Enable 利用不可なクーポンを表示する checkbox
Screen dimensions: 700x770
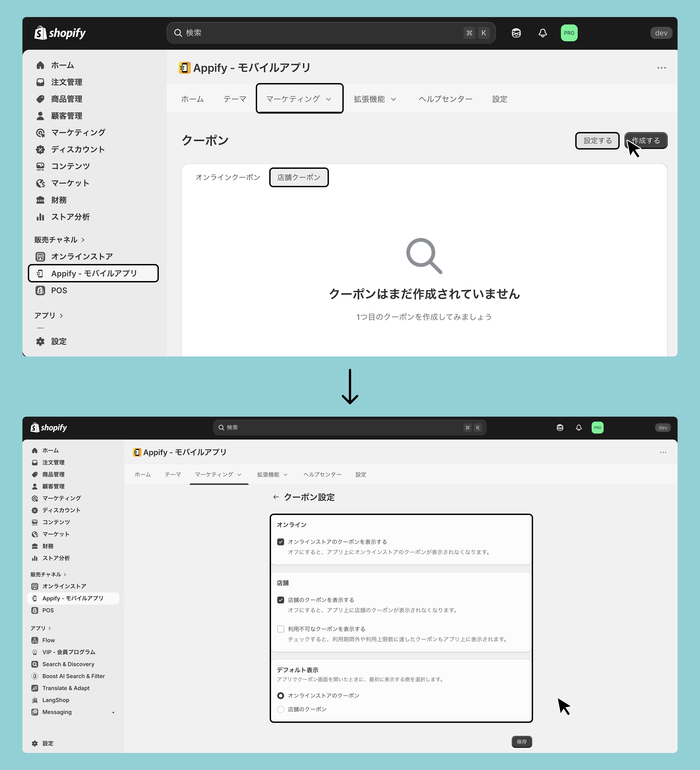[x=280, y=629]
